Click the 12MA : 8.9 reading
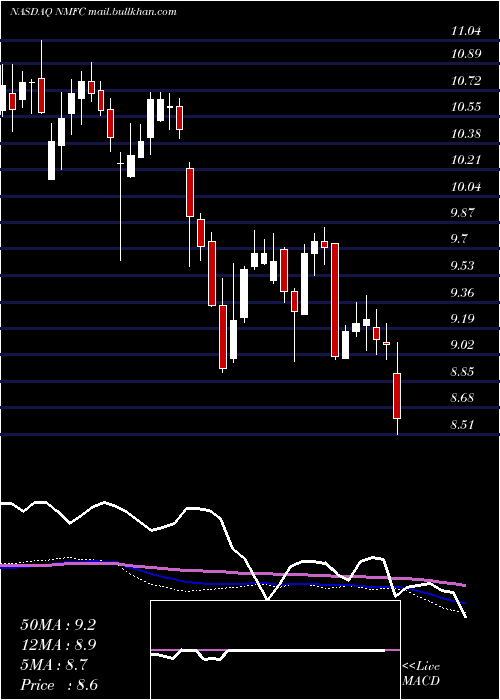 coord(58,645)
